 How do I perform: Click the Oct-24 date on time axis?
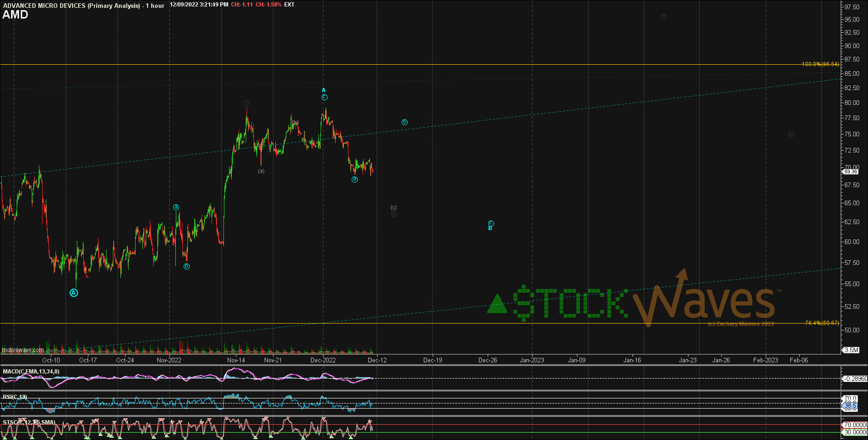(125, 360)
